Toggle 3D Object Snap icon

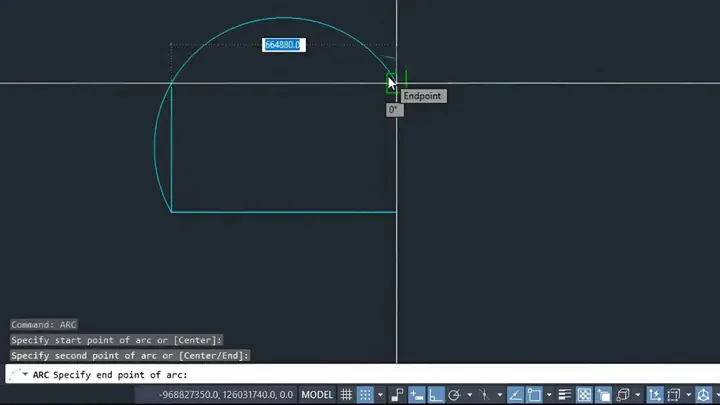(x=623, y=394)
